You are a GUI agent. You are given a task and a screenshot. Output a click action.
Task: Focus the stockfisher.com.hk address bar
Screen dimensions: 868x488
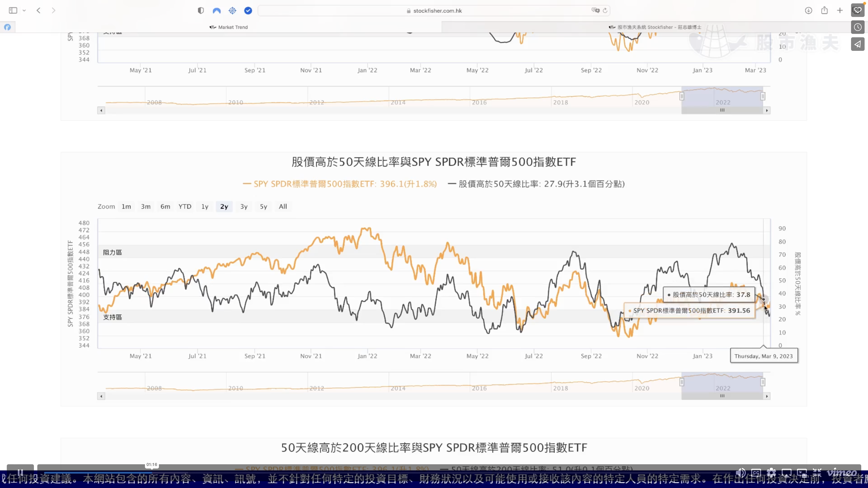[434, 10]
